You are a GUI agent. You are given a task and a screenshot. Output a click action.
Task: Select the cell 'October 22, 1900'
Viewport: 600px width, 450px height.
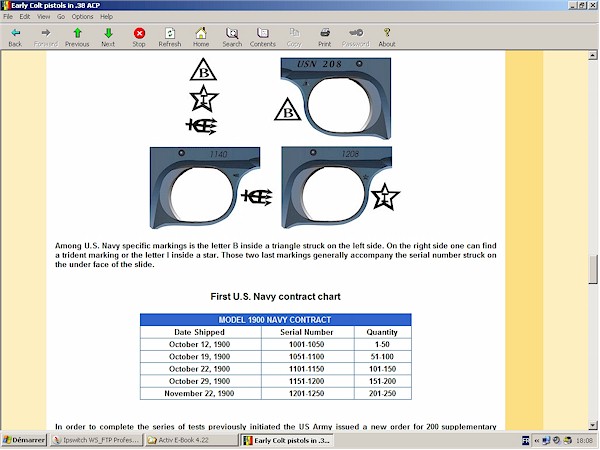201,368
